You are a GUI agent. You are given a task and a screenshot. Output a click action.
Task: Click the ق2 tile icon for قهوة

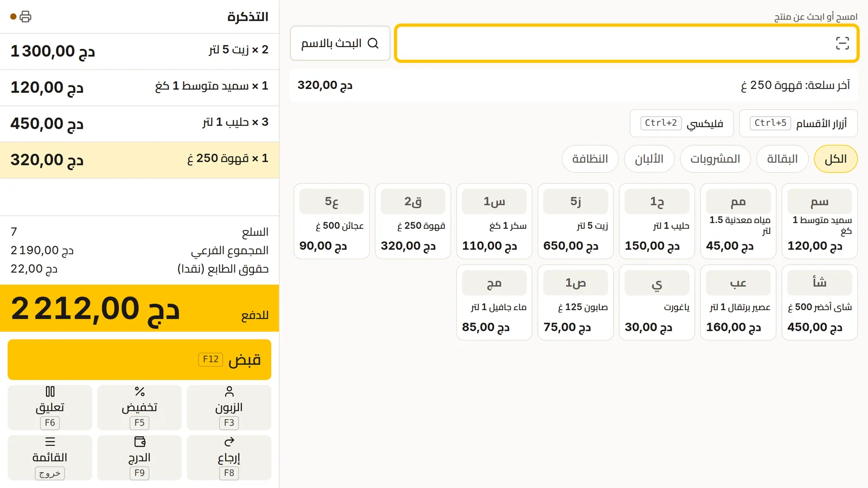[412, 202]
